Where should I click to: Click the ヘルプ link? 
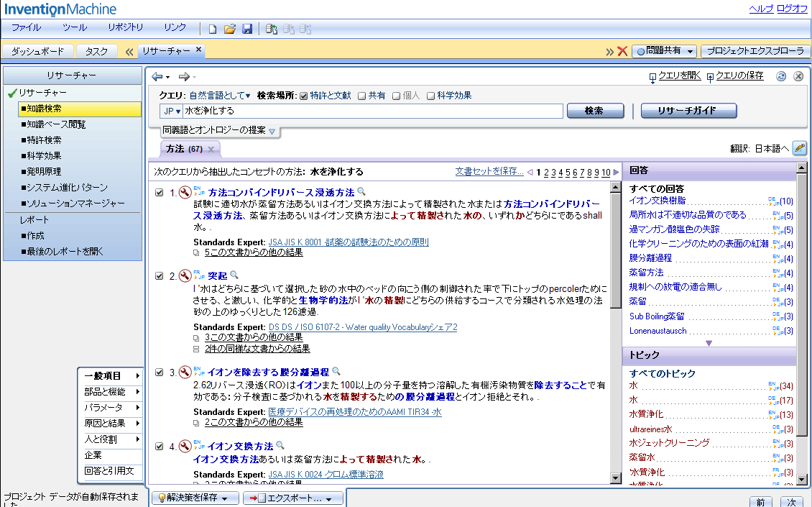(761, 9)
